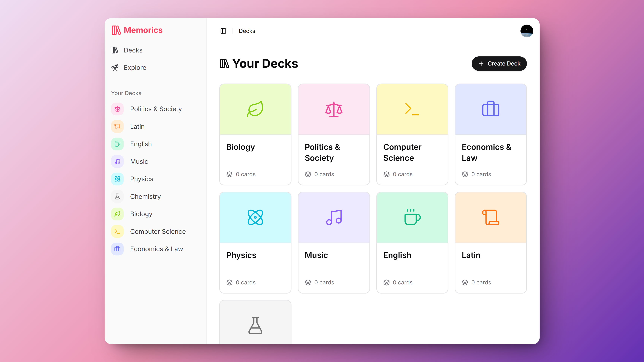The width and height of the screenshot is (644, 362).
Task: Click the Decks breadcrumb label
Action: point(247,31)
